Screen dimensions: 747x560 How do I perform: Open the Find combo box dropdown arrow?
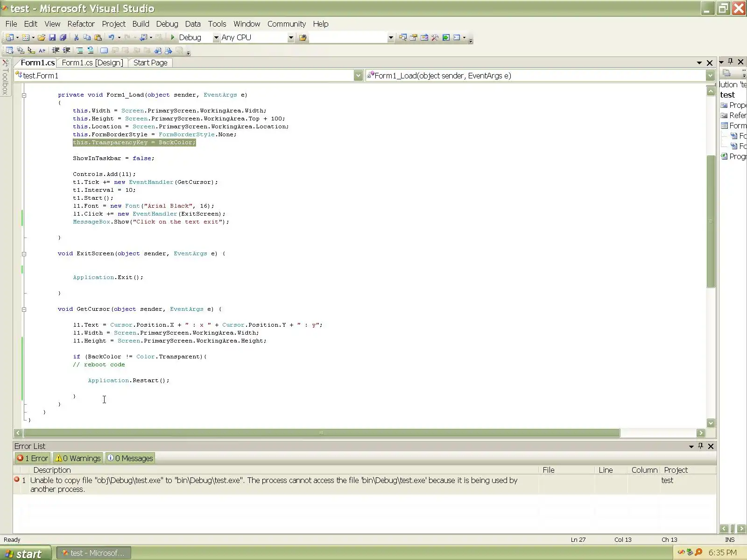391,38
